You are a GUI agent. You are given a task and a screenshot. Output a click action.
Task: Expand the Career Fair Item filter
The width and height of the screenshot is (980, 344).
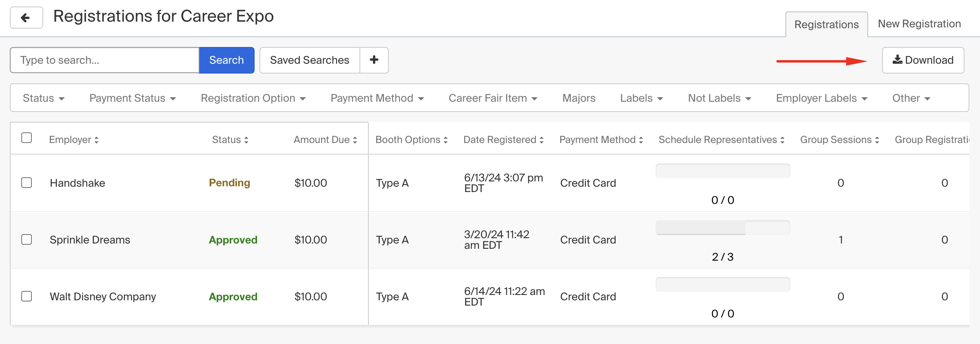493,98
